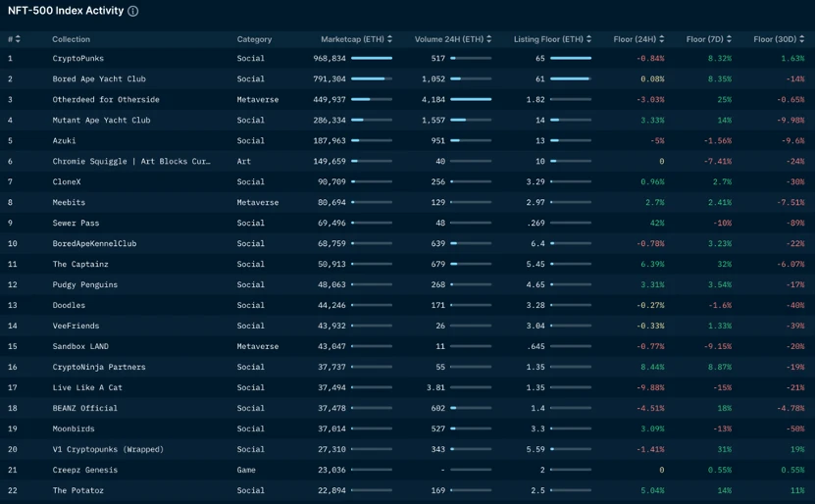Click volume value 1,557
Viewport: 816px width, 504px height.
(x=433, y=121)
